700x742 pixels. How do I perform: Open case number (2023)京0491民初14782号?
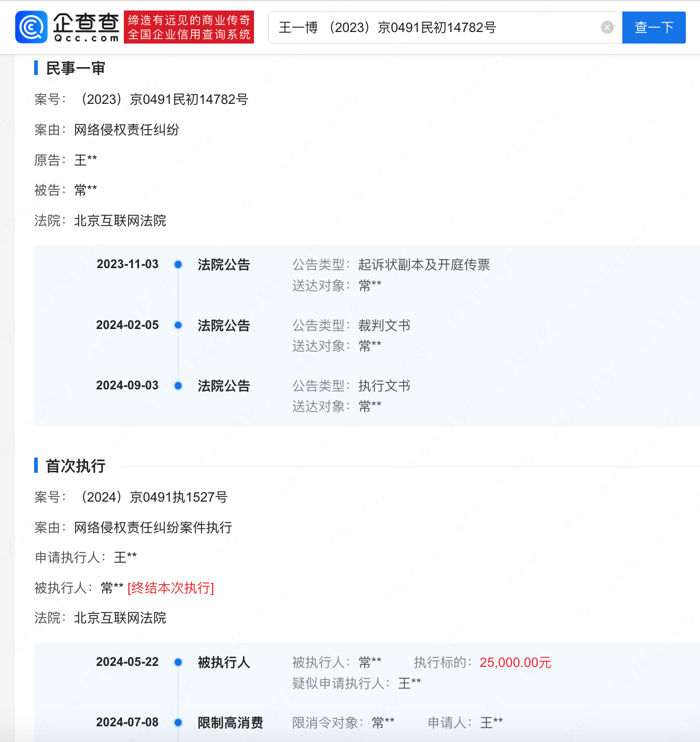[x=162, y=99]
